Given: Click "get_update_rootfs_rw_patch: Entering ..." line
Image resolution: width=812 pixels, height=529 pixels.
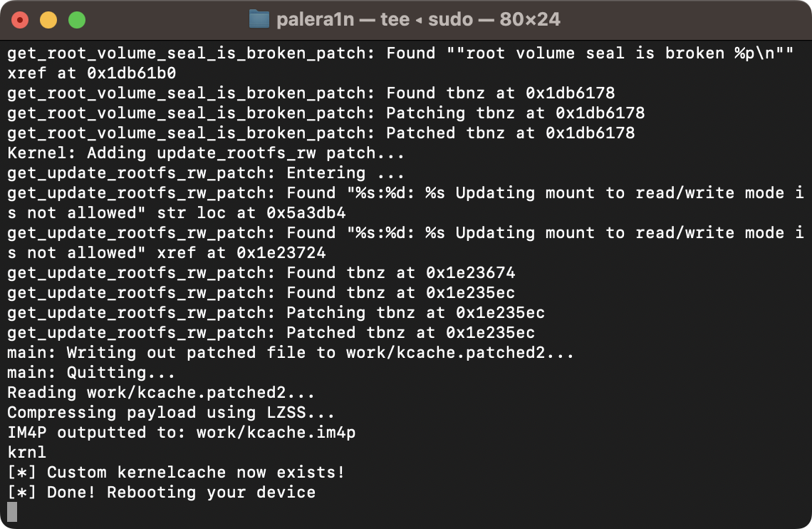Looking at the screenshot, I should pos(206,173).
